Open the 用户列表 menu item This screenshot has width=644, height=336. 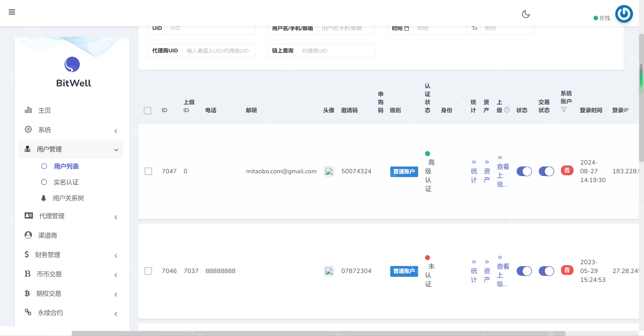point(66,166)
